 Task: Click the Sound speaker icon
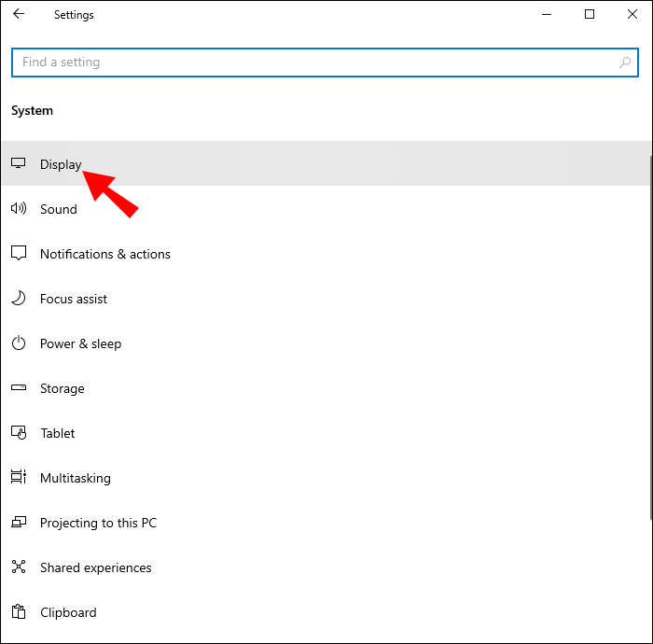pyautogui.click(x=19, y=209)
